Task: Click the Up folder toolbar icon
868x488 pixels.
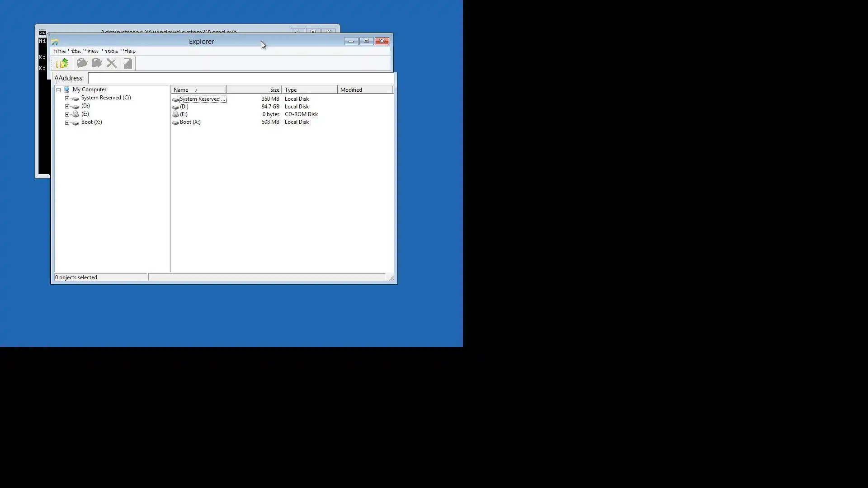Action: (x=62, y=63)
